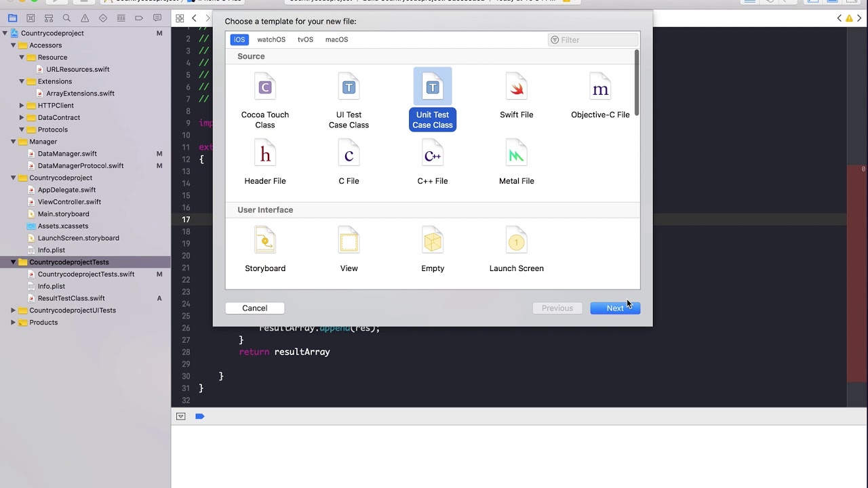Expand the DataContract folder
This screenshot has width=868, height=488.
click(22, 118)
